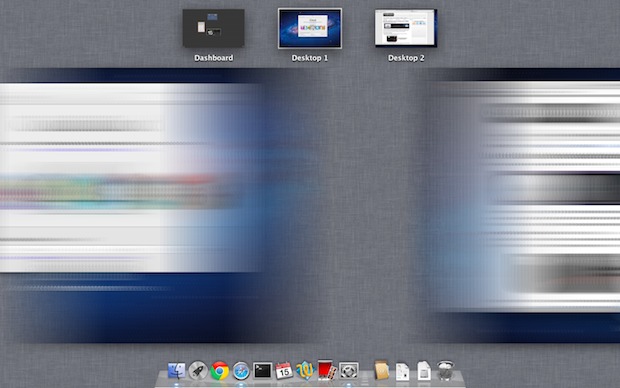Open Finder from the Dock

tap(176, 371)
